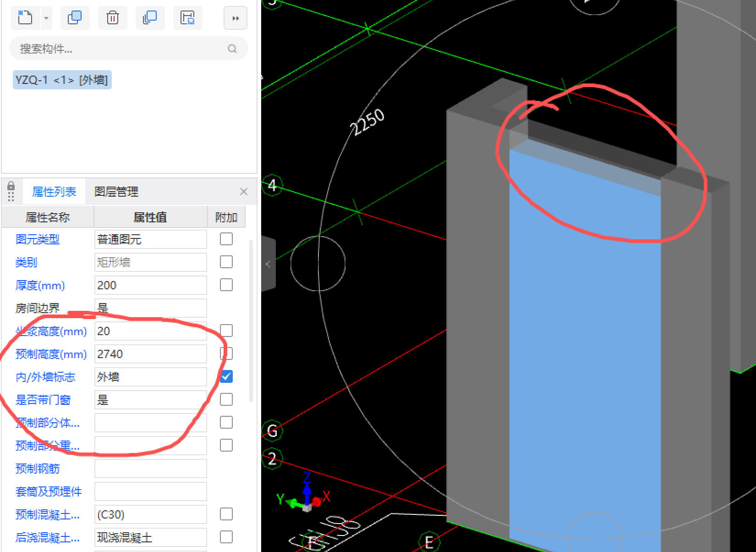The height and width of the screenshot is (552, 756).
Task: Collapse the side panel with left arrow
Action: tap(268, 264)
